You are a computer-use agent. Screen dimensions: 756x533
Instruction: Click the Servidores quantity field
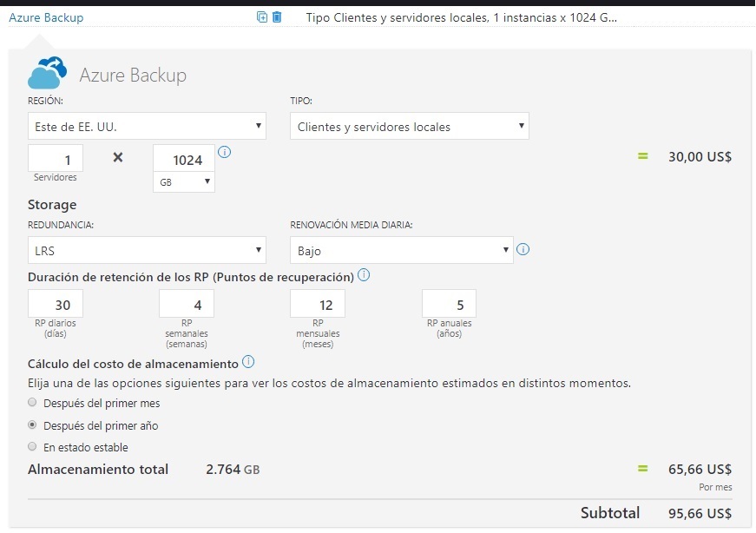click(56, 158)
